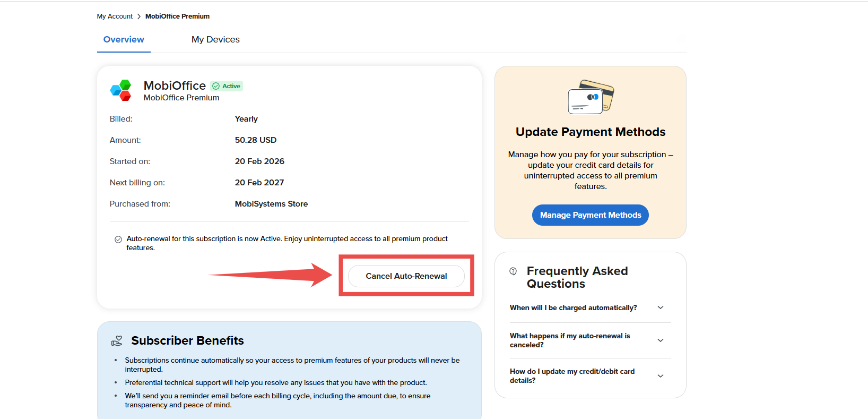This screenshot has height=419, width=868.
Task: Click the '20 Feb 2027' next billing date
Action: click(x=259, y=183)
